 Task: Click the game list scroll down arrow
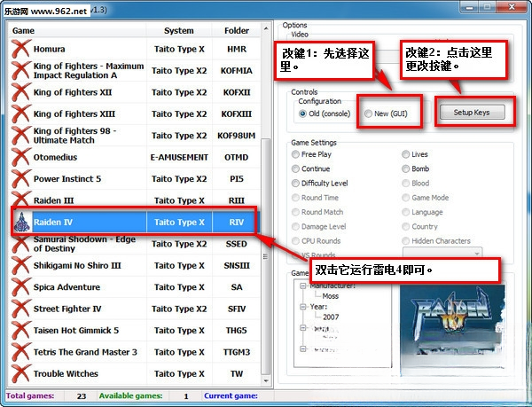[x=266, y=381]
